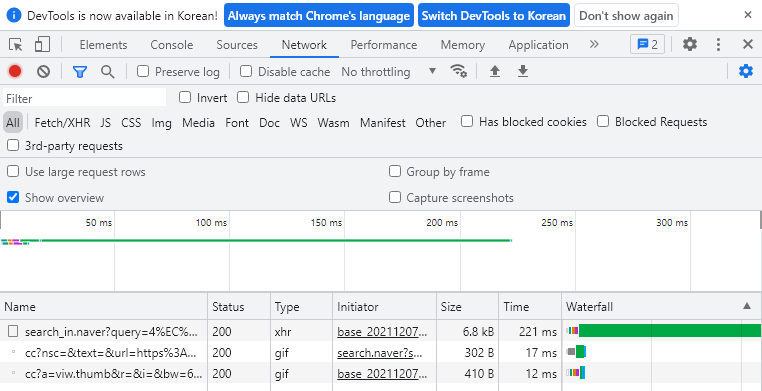Filter requests by Doc type

tap(269, 122)
